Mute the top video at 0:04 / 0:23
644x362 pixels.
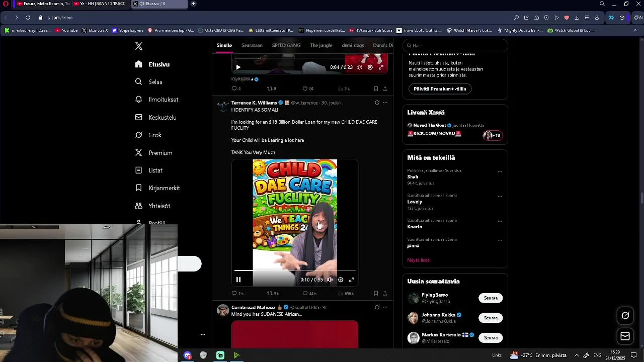click(x=359, y=67)
